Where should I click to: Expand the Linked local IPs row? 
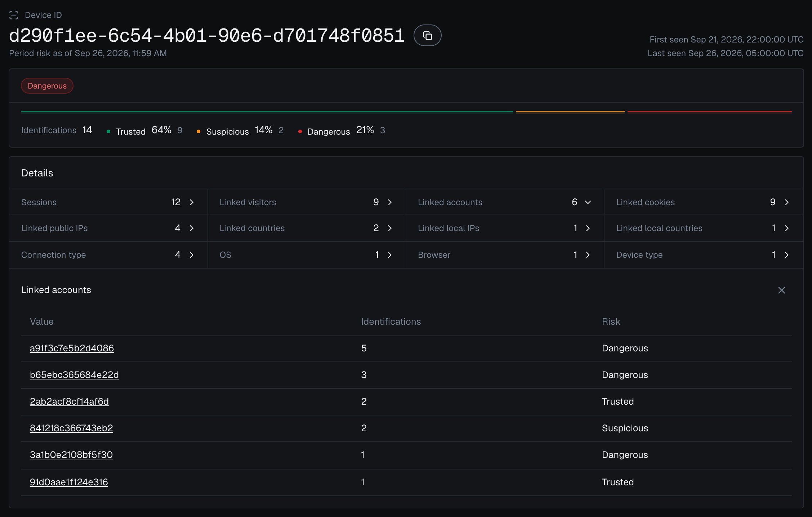tap(505, 228)
